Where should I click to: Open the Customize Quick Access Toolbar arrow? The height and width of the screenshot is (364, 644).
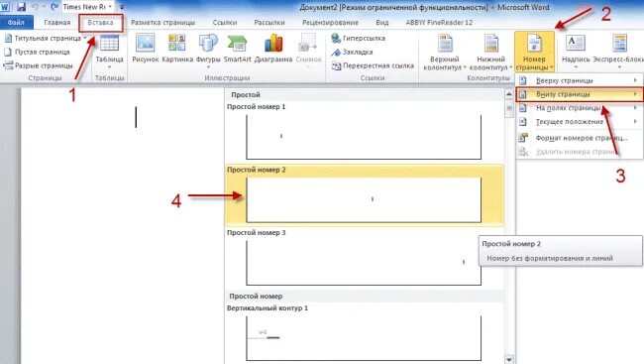[x=122, y=7]
